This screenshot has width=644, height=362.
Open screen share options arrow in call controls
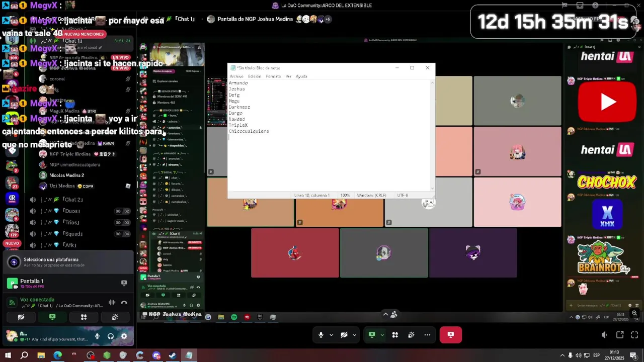point(382,335)
